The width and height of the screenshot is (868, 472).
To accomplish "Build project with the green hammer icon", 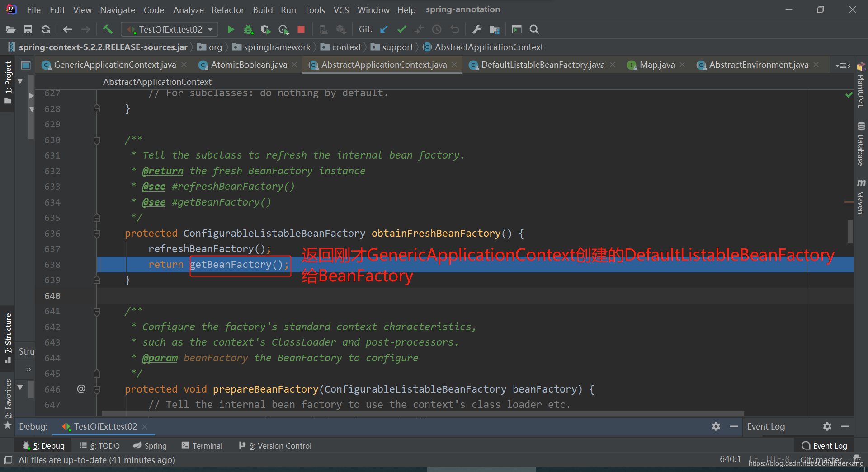I will pyautogui.click(x=108, y=30).
